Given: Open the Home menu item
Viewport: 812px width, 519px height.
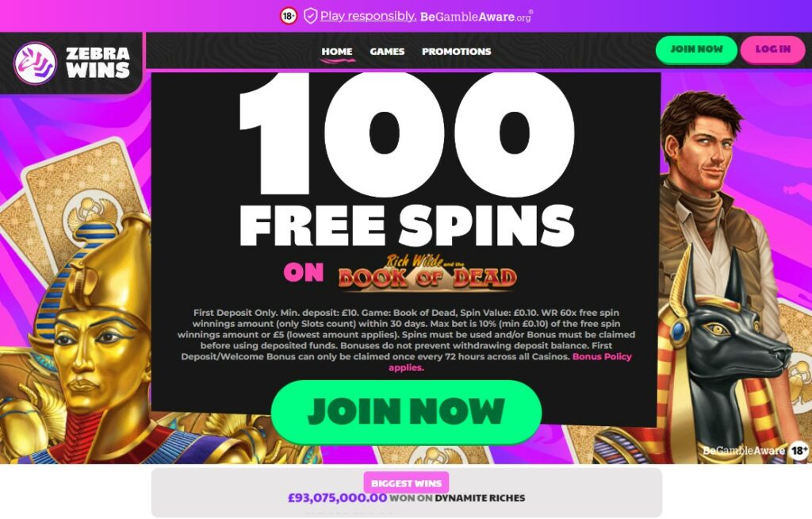Looking at the screenshot, I should coord(336,52).
